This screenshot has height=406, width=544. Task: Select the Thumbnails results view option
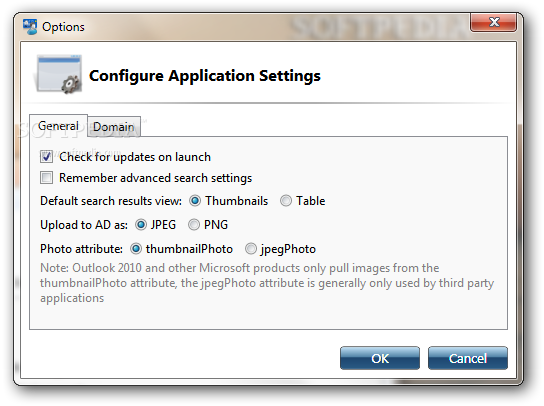(195, 201)
